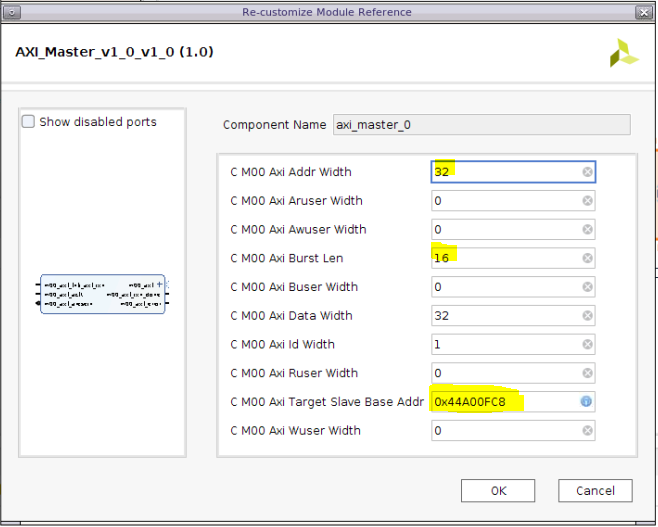
Task: Clear the Axi Wuser Width value
Action: pos(587,431)
